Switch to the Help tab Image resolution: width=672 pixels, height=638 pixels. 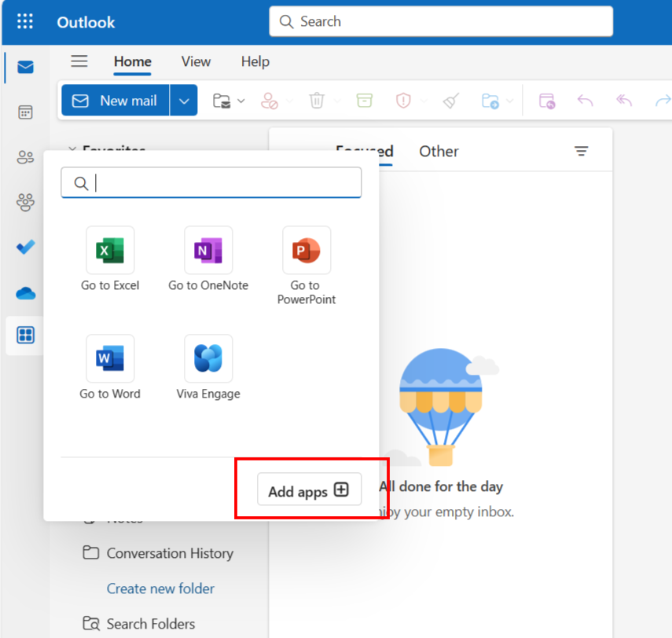(255, 62)
